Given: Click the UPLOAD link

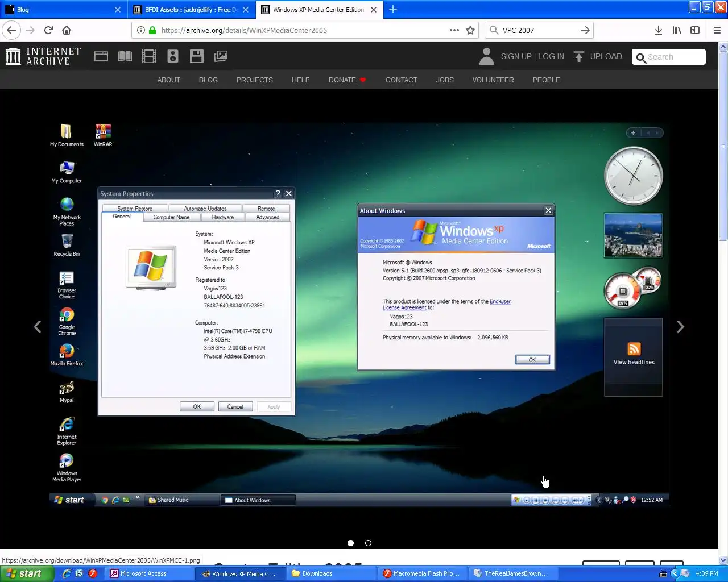Looking at the screenshot, I should click(x=606, y=56).
